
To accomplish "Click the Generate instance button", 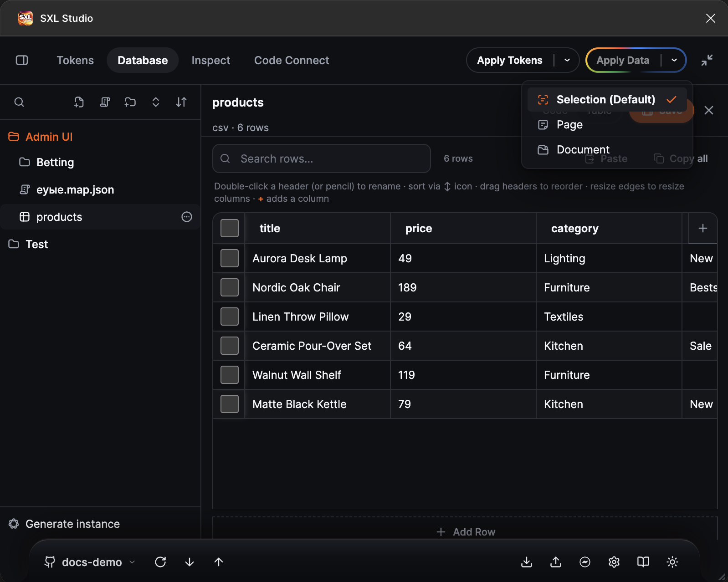I will click(x=64, y=524).
